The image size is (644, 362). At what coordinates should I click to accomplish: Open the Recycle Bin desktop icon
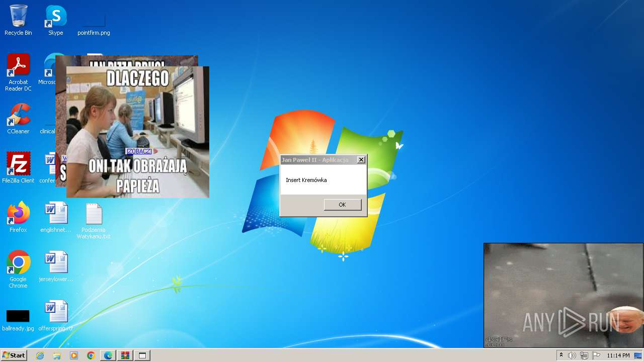point(18,20)
